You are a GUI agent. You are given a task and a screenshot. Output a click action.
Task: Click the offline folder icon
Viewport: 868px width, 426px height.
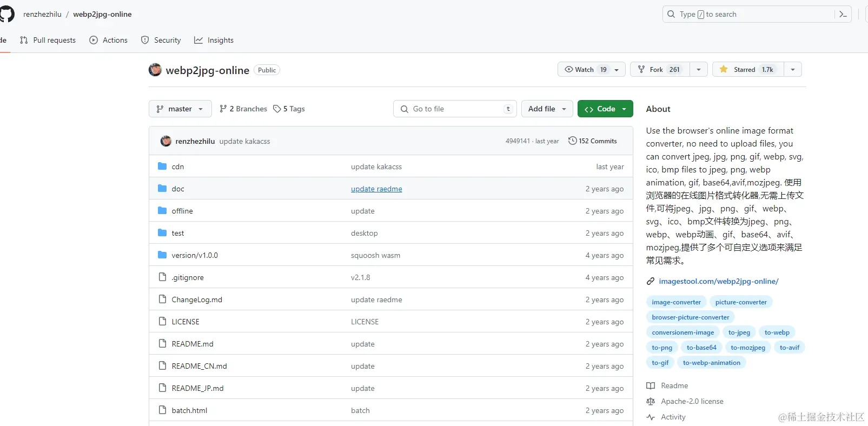pyautogui.click(x=162, y=211)
